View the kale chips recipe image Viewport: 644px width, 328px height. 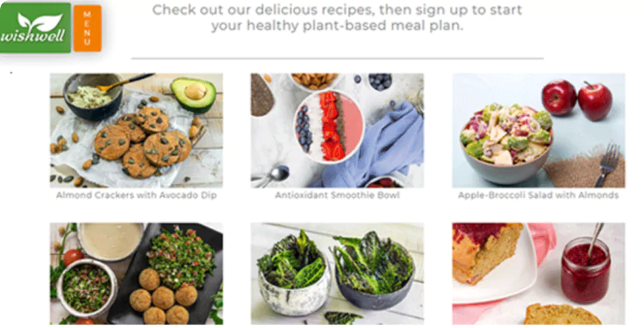[337, 273]
